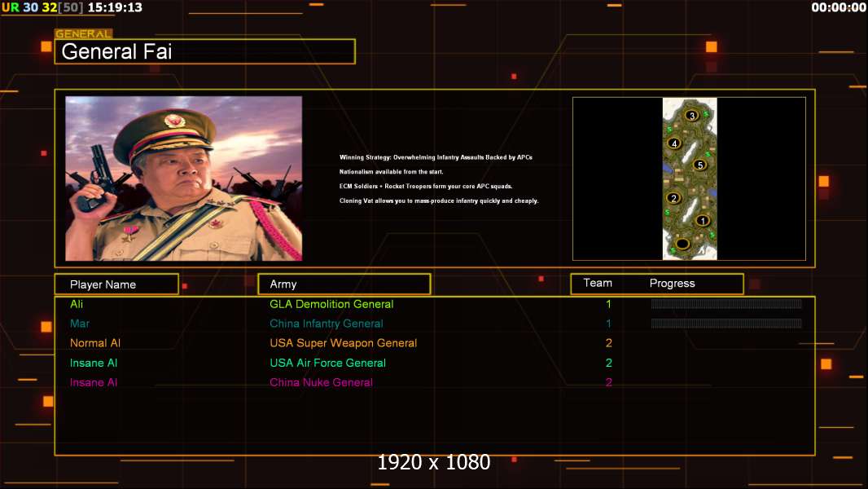The image size is (868, 489).
Task: Click Mar's loading progress bar
Action: click(726, 324)
